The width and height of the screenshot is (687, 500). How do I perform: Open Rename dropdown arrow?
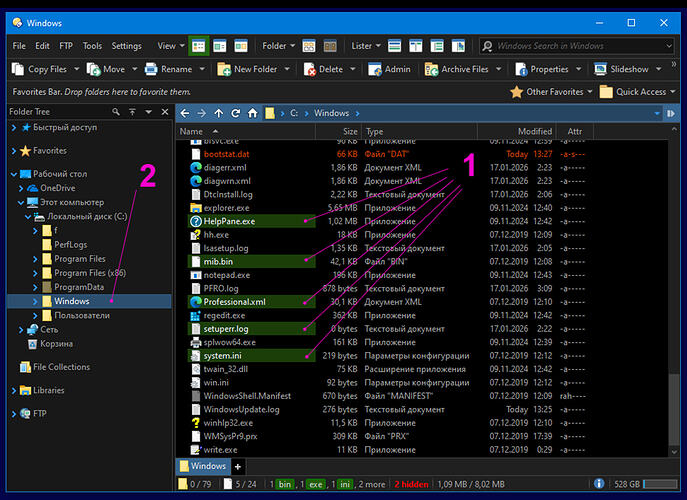tap(202, 69)
